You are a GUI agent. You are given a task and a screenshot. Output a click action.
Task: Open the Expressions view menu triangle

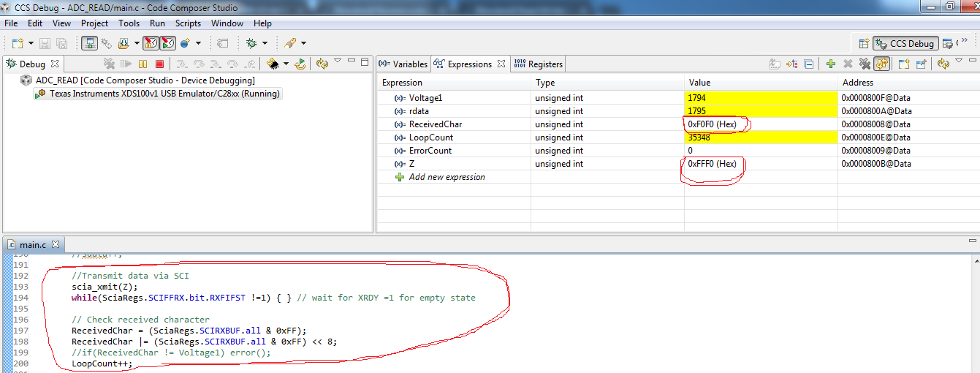pos(959,61)
